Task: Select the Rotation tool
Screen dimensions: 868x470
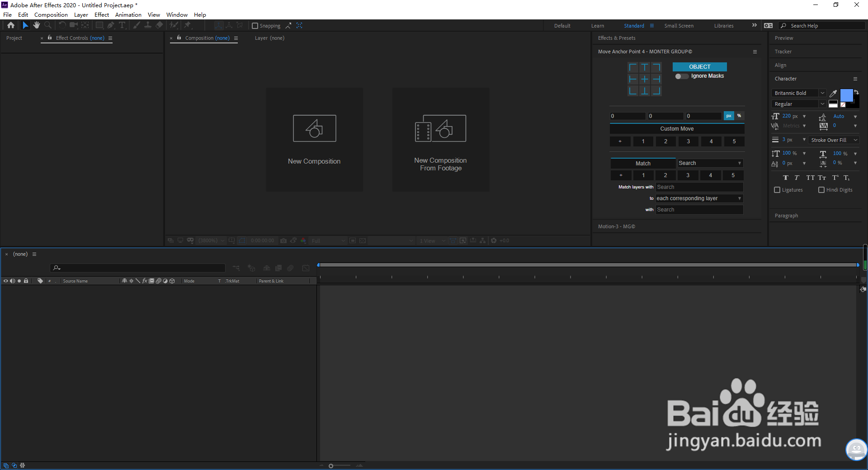Action: [62, 25]
